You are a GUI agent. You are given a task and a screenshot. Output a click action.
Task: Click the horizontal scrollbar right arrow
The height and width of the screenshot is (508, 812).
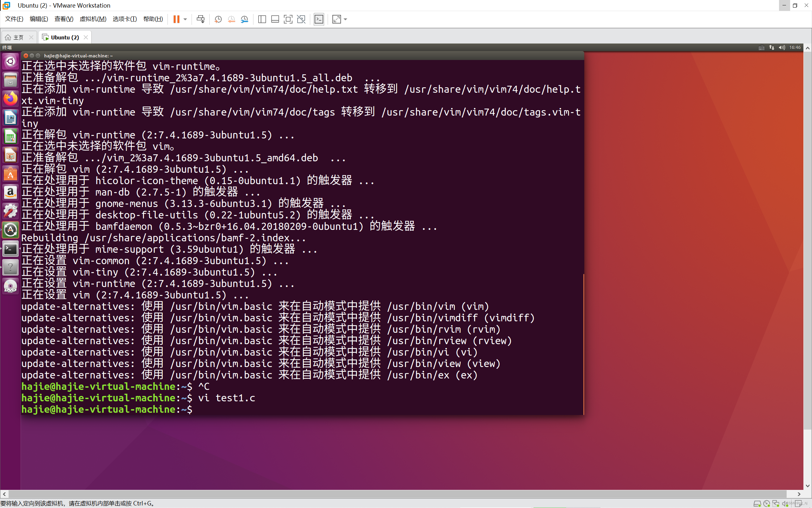pos(799,494)
